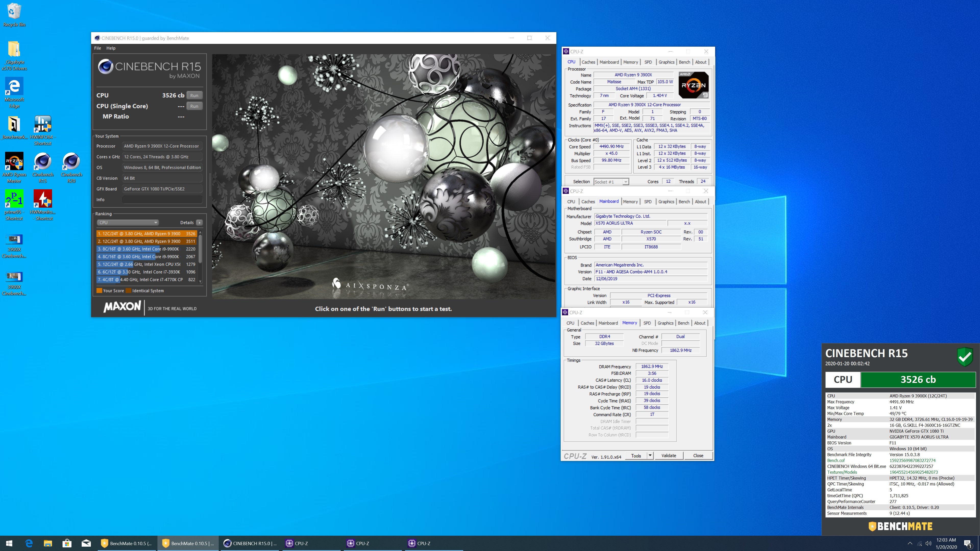Image resolution: width=980 pixels, height=551 pixels.
Task: Open Bench tab in top CPU-Z window
Action: point(684,62)
